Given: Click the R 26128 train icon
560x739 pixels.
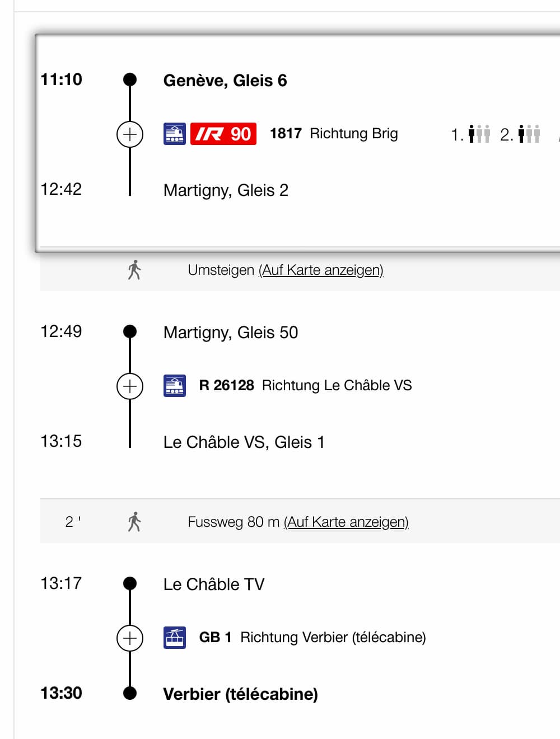Looking at the screenshot, I should tap(175, 386).
